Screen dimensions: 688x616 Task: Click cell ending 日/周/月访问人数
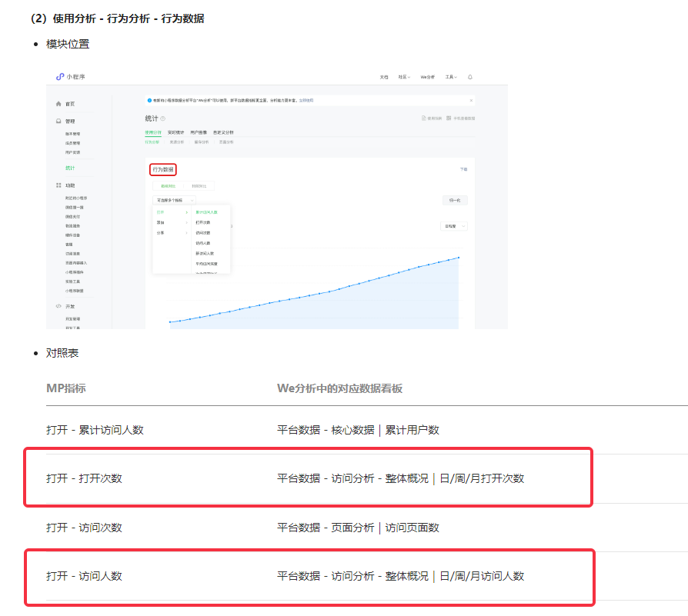pyautogui.click(x=401, y=576)
